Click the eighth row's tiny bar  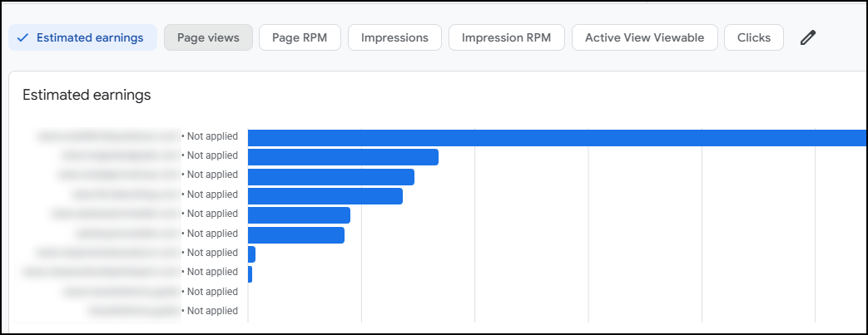(250, 273)
